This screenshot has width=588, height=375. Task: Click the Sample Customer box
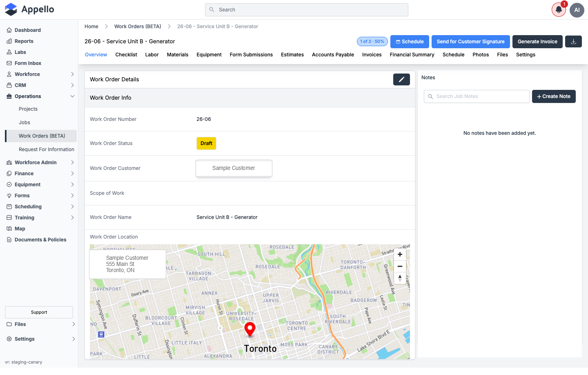click(x=234, y=168)
